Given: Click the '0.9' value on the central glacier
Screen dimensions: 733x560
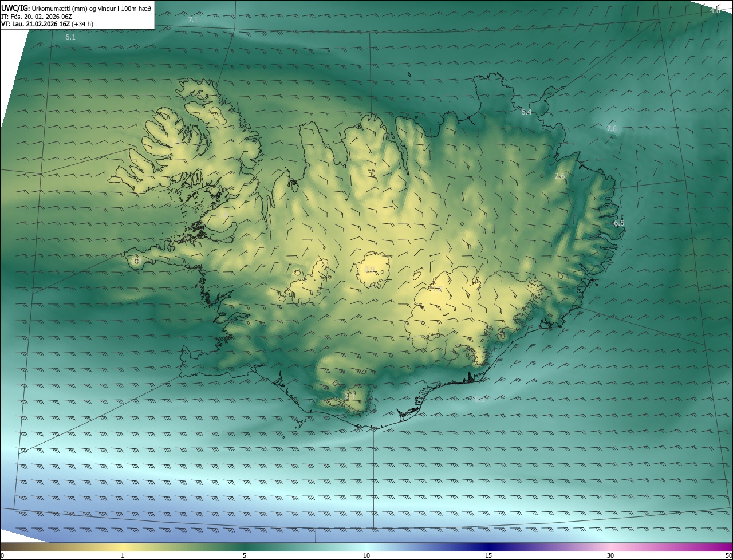Looking at the screenshot, I should (370, 269).
